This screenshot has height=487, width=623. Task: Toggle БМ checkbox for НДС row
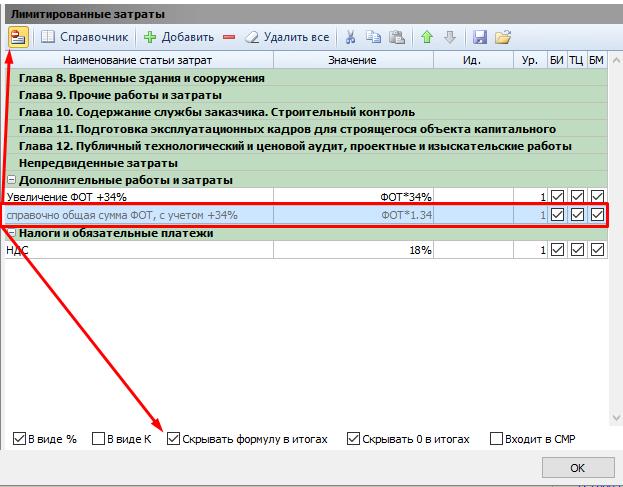(597, 250)
